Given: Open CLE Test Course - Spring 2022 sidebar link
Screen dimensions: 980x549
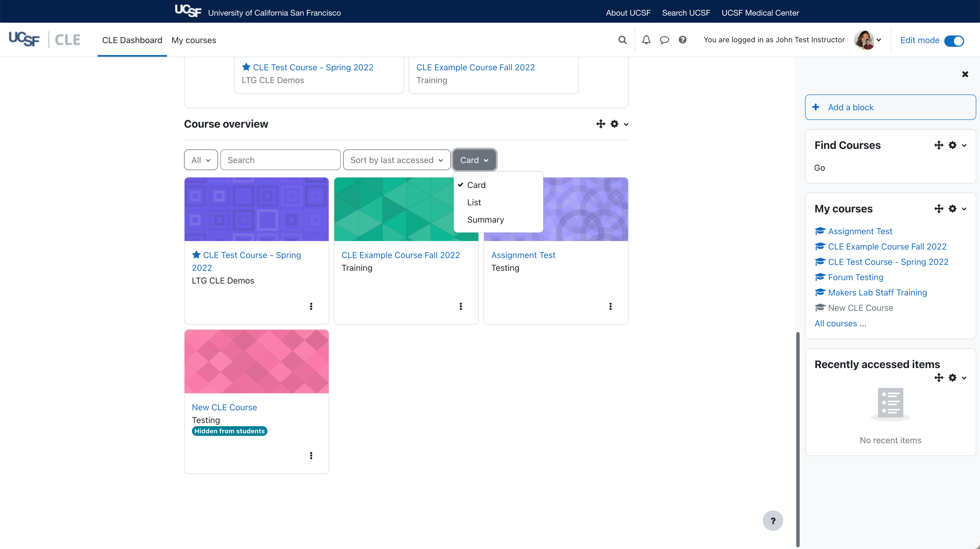Looking at the screenshot, I should tap(888, 262).
